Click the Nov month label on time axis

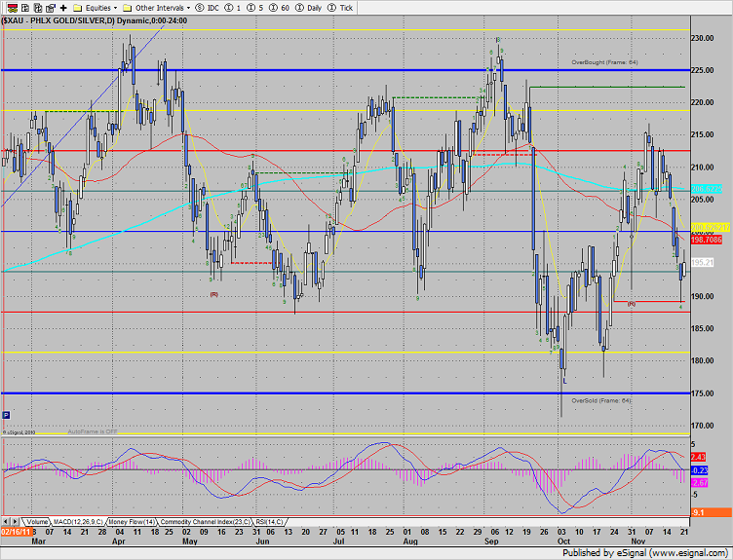pos(638,541)
